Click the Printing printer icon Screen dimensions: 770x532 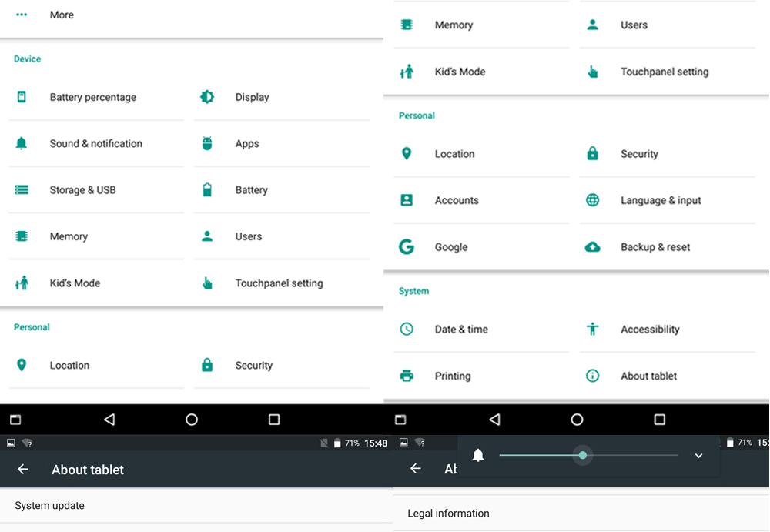point(407,376)
